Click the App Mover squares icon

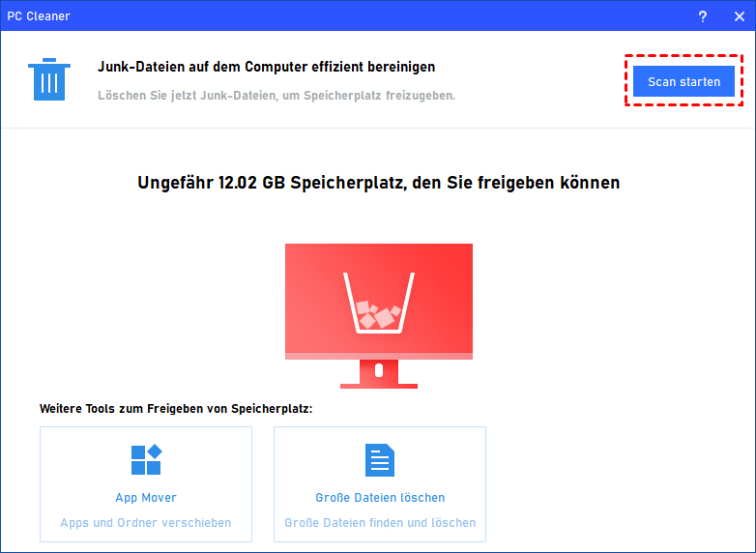(146, 460)
